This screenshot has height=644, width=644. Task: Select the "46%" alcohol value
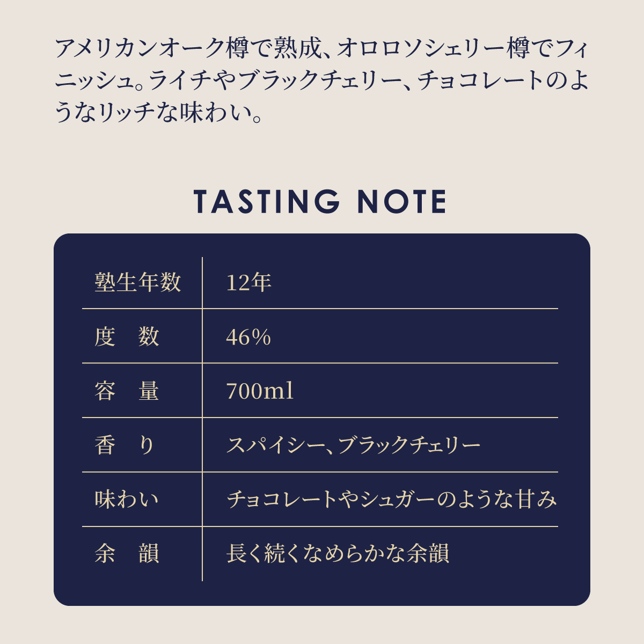[248, 337]
